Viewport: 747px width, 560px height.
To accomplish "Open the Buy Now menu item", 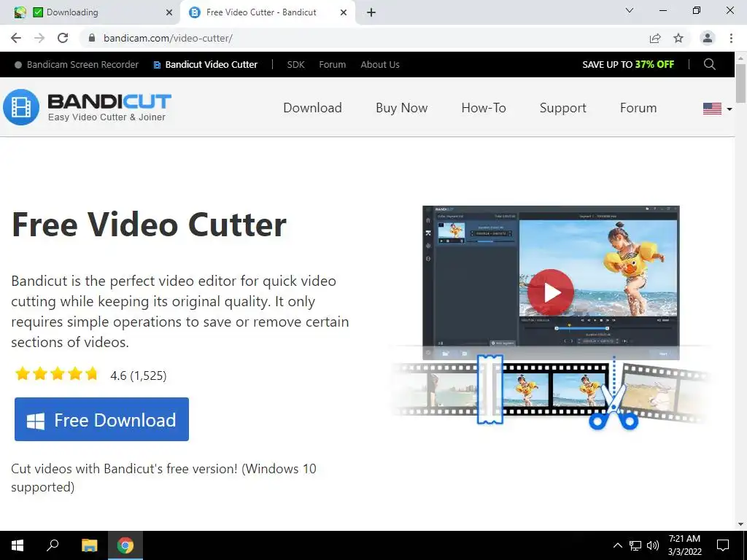I will coord(402,108).
